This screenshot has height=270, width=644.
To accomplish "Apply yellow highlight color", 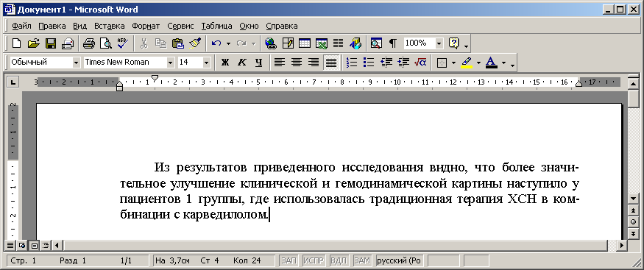I will (x=467, y=63).
